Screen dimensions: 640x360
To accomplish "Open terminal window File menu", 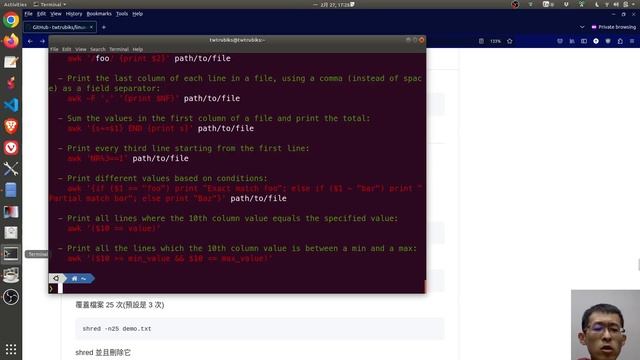I will (x=54, y=49).
